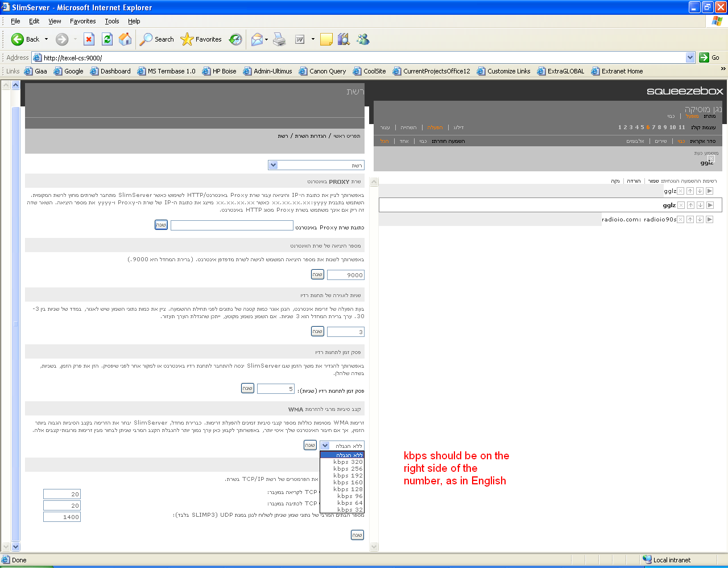Open the Favorites menu
Viewport: 728px width, 568px height.
(x=82, y=21)
